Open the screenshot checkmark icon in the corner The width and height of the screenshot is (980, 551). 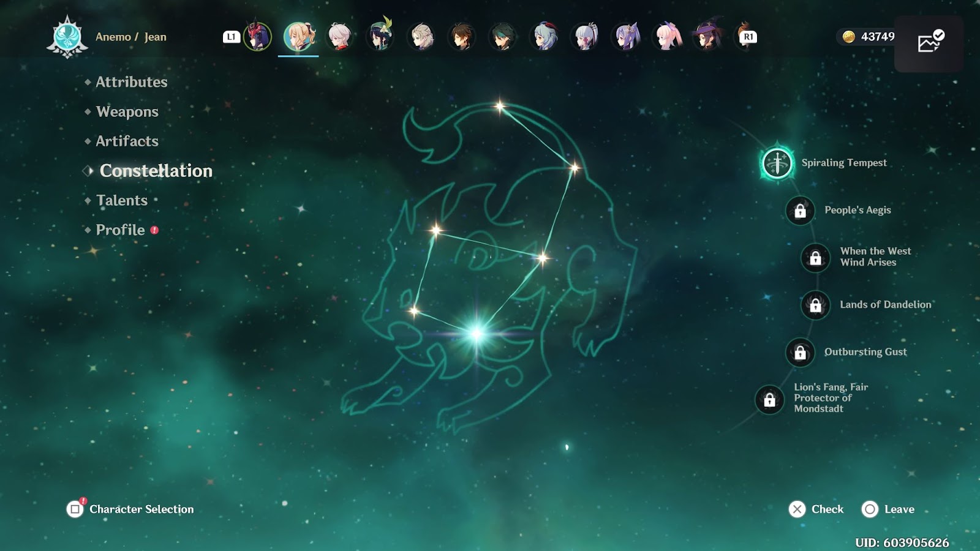click(x=930, y=42)
